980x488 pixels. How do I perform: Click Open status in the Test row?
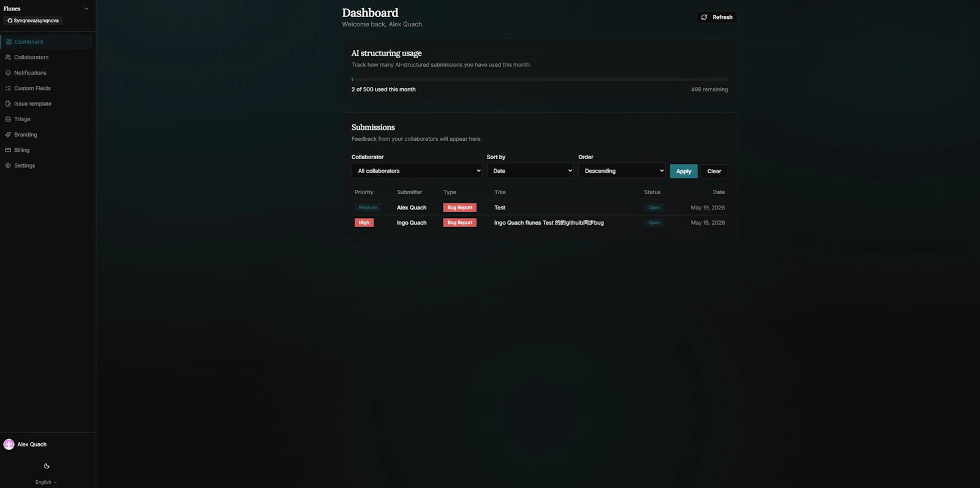654,208
